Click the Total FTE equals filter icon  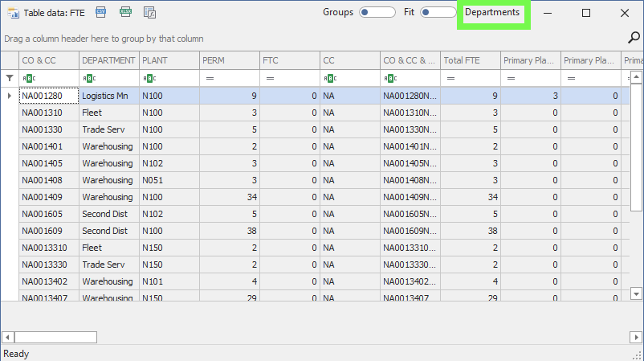coord(450,78)
